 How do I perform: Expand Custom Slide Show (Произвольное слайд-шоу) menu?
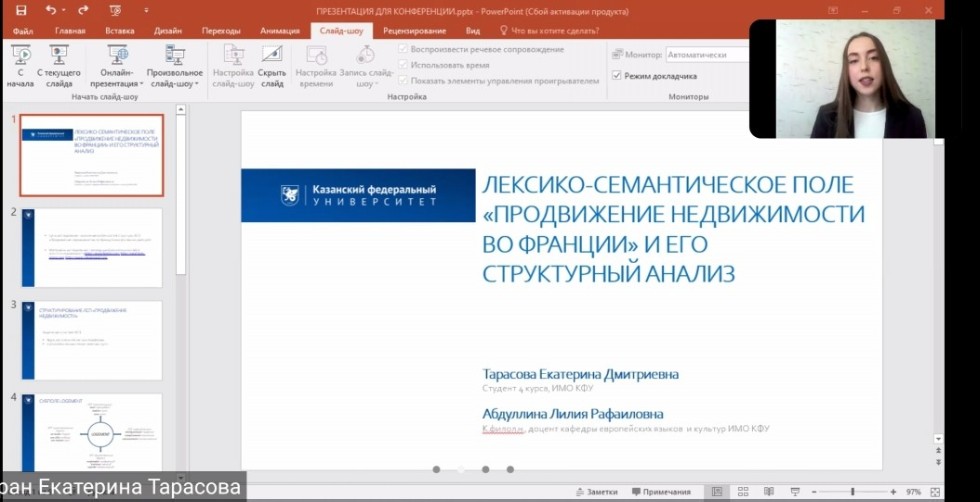tap(175, 65)
